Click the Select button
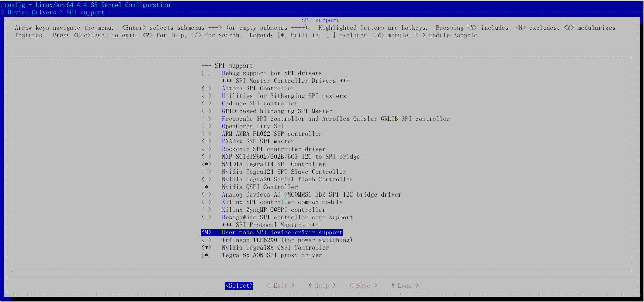644x302 pixels. point(239,285)
